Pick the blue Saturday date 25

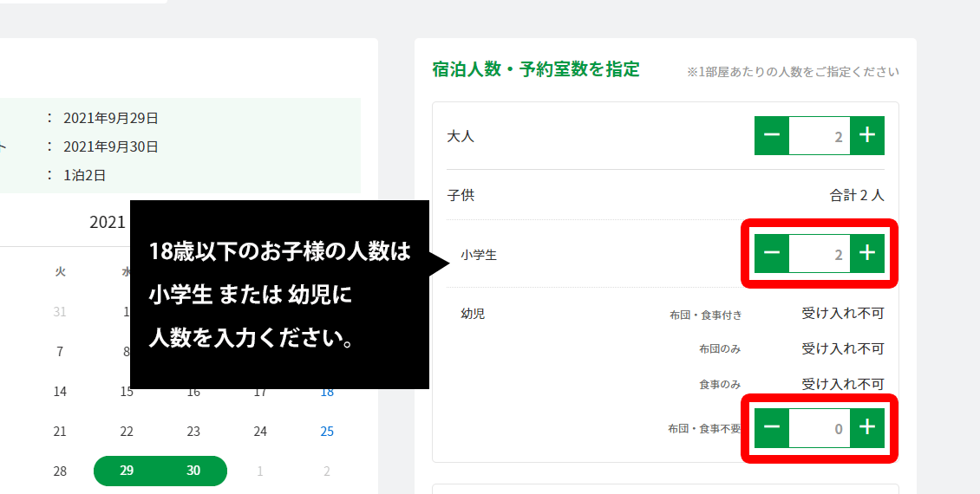tap(327, 432)
